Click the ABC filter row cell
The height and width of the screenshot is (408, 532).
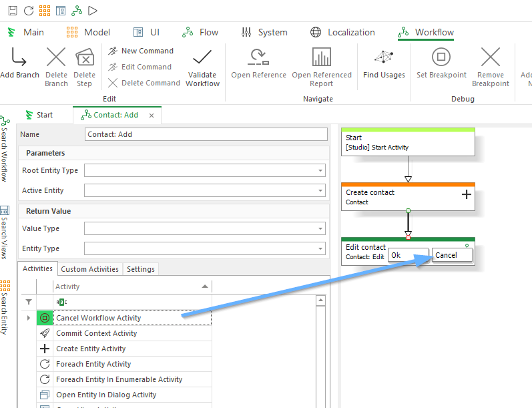(132, 302)
